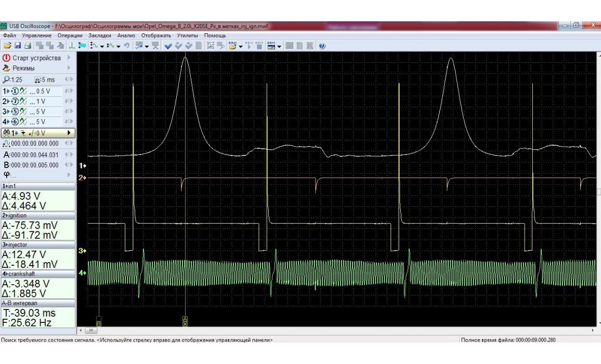The height and width of the screenshot is (364, 601).
Task: Expand the phase φ row arrow
Action: (x=69, y=175)
